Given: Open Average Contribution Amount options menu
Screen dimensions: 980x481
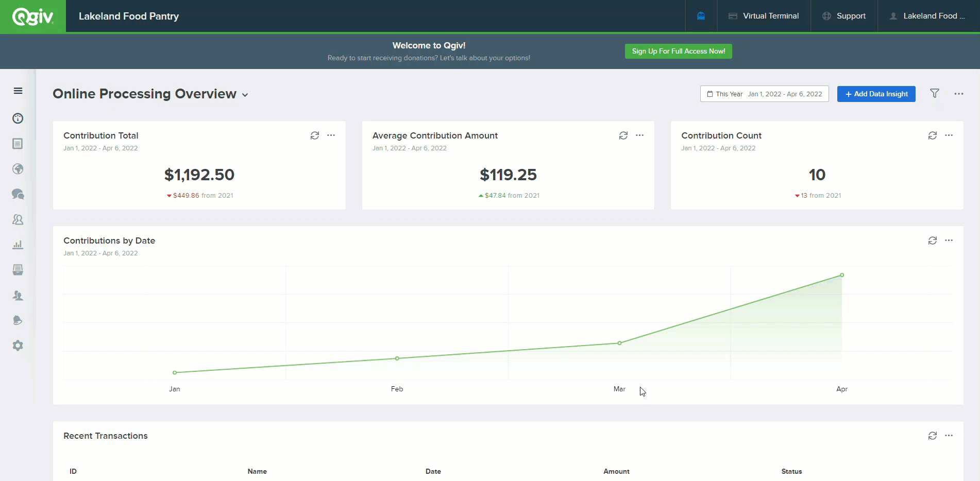Looking at the screenshot, I should (x=640, y=135).
